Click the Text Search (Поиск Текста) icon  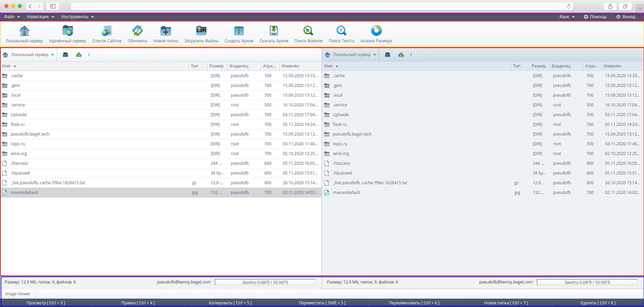(x=341, y=31)
